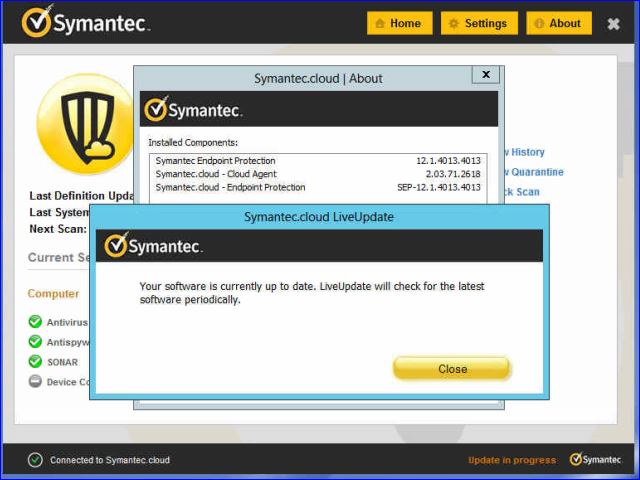Click the Close button in LiveUpdate dialog

(452, 369)
